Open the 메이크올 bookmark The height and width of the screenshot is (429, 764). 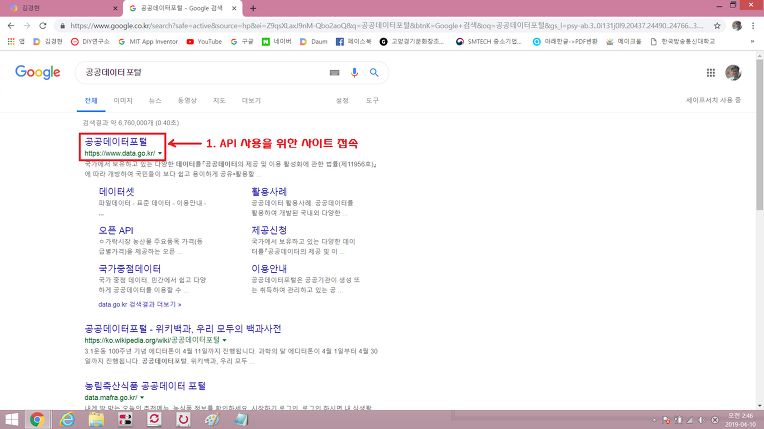(x=623, y=42)
